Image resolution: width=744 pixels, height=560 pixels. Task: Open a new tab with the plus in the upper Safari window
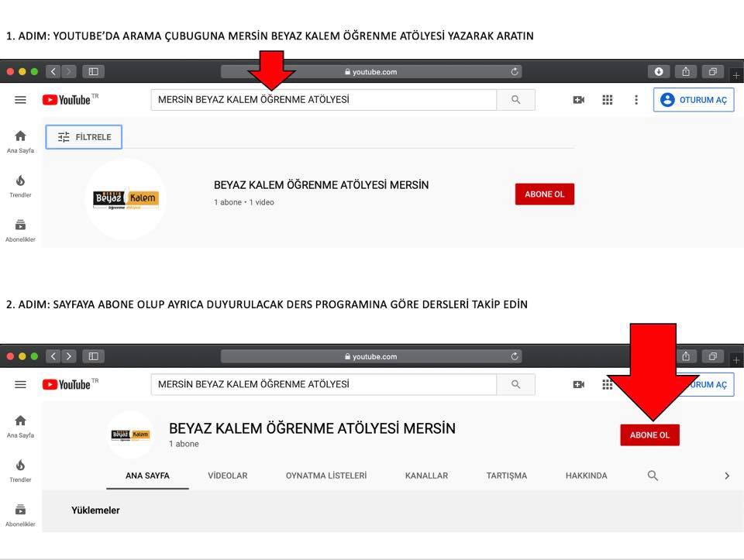(736, 75)
